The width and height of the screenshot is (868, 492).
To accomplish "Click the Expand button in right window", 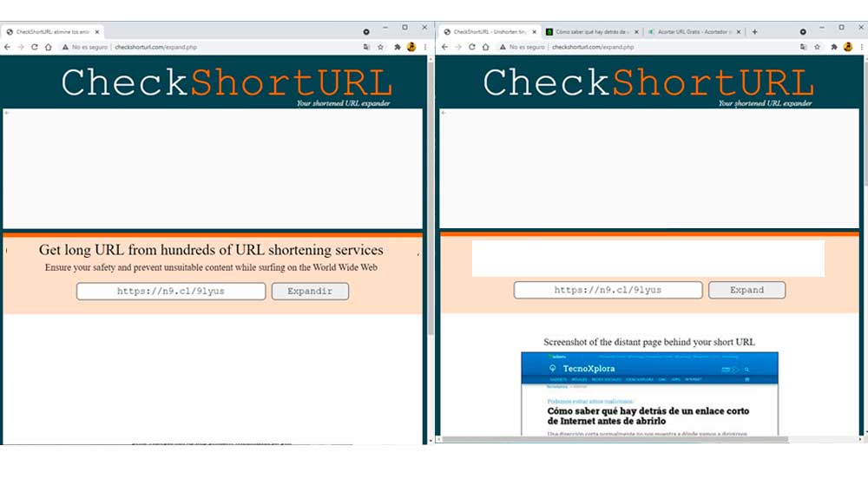I will [746, 290].
